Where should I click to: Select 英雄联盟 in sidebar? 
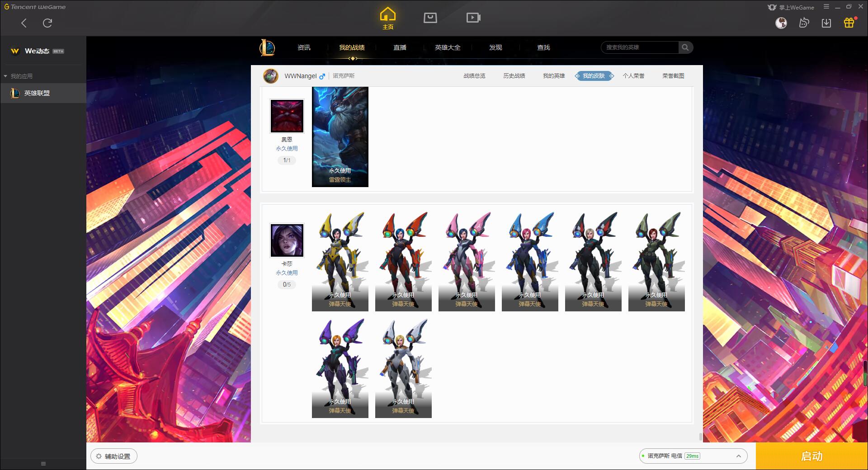43,93
